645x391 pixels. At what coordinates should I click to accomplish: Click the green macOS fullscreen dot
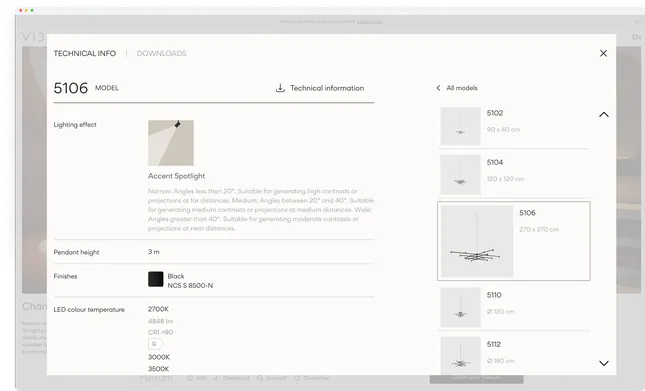tap(32, 10)
